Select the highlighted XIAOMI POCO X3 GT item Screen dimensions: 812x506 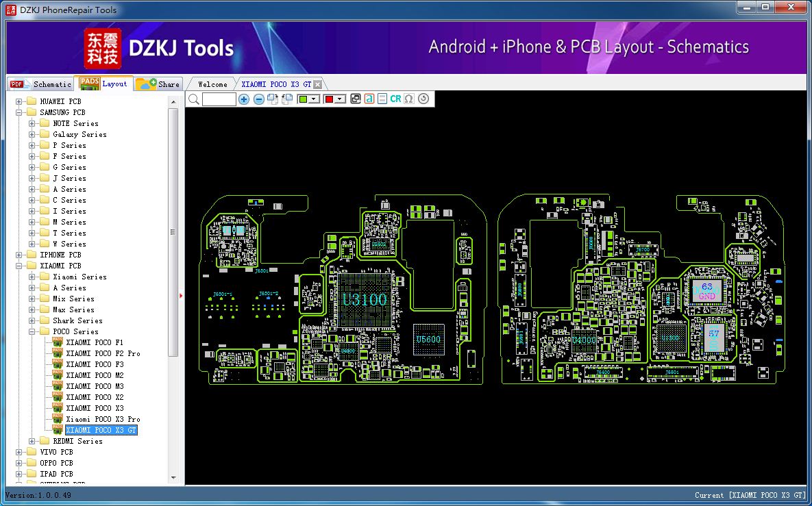click(101, 430)
